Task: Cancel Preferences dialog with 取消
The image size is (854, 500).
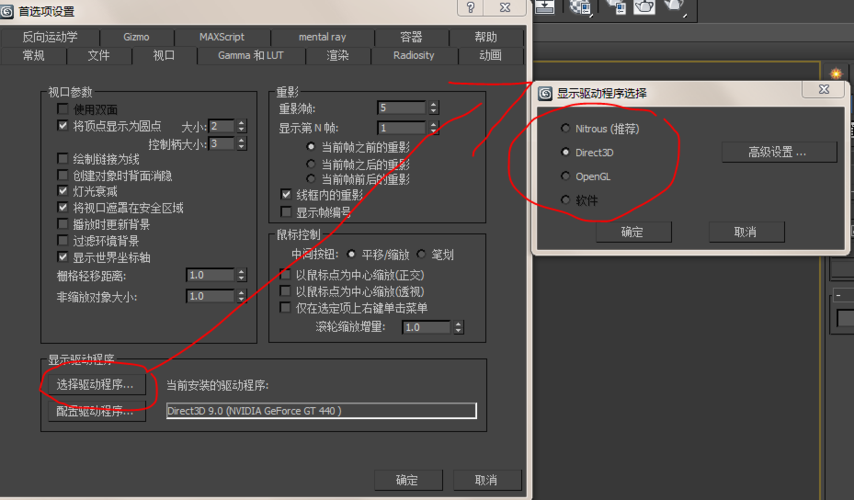Action: coord(487,480)
